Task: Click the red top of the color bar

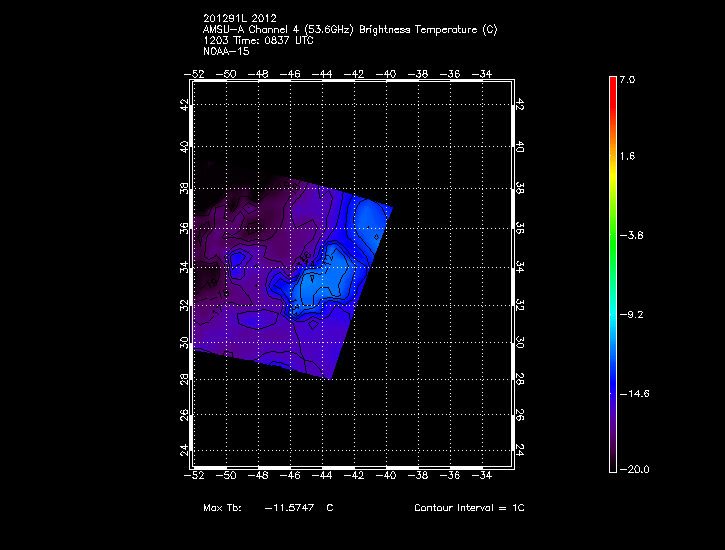Action: point(613,83)
